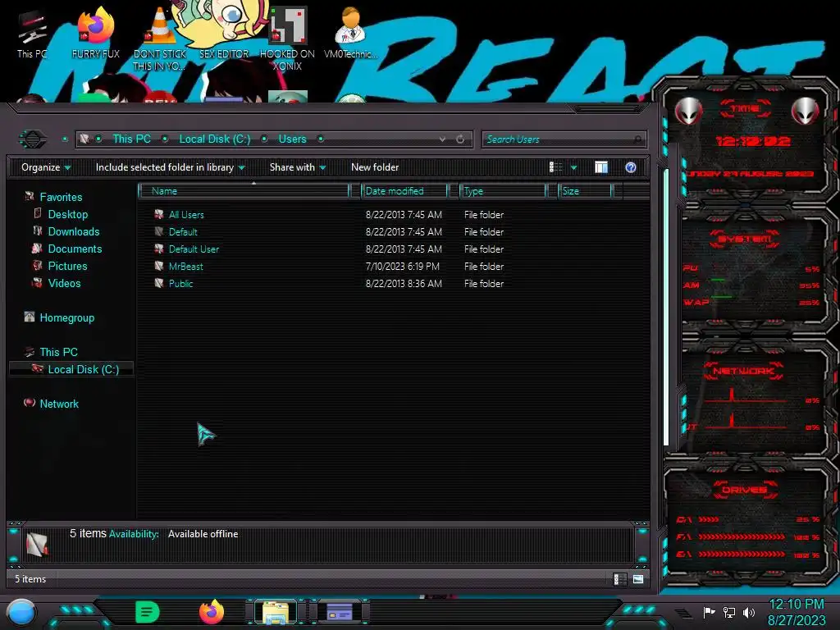Screen dimensions: 840x630
Task: Select This PC in navigation pane
Action: tap(58, 353)
